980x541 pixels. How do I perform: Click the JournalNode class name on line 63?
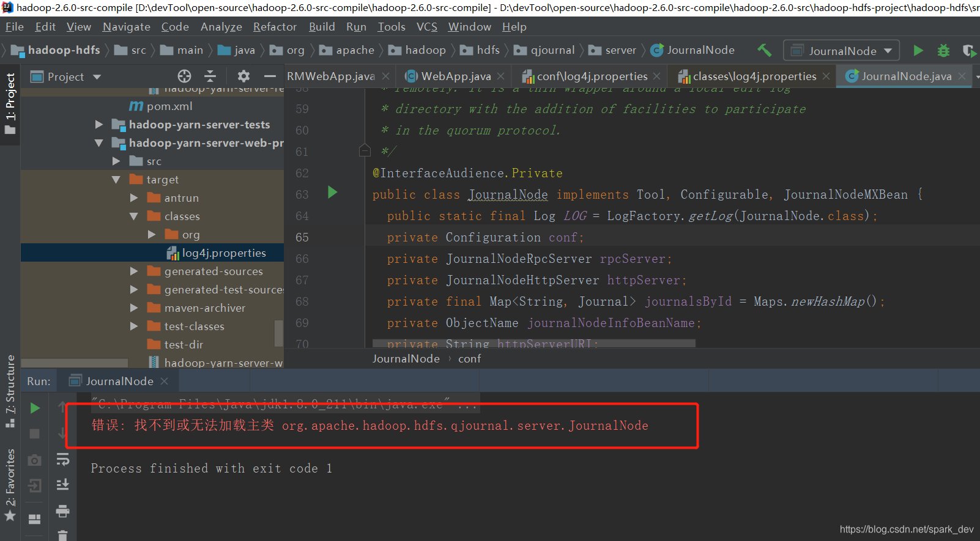tap(508, 194)
